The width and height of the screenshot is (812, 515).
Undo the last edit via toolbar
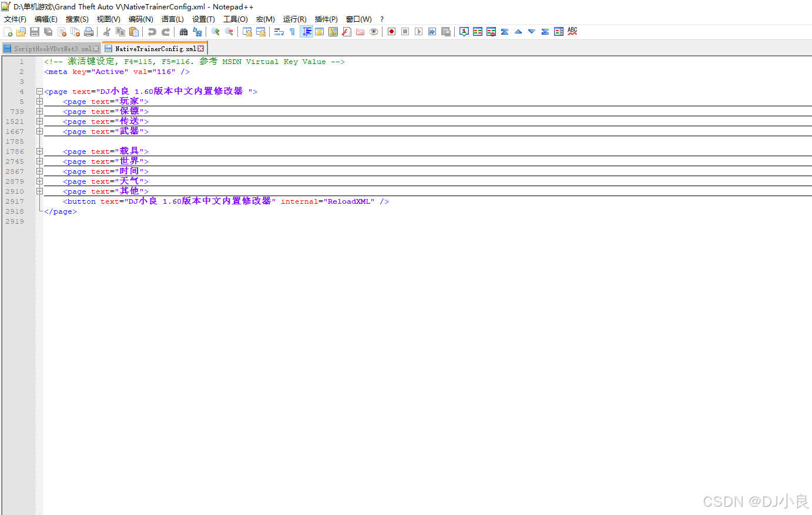152,32
